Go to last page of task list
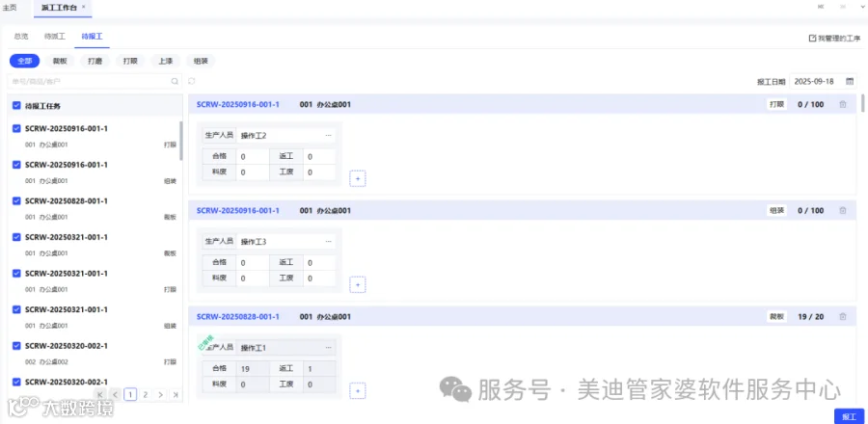This screenshot has width=868, height=424. (x=175, y=395)
